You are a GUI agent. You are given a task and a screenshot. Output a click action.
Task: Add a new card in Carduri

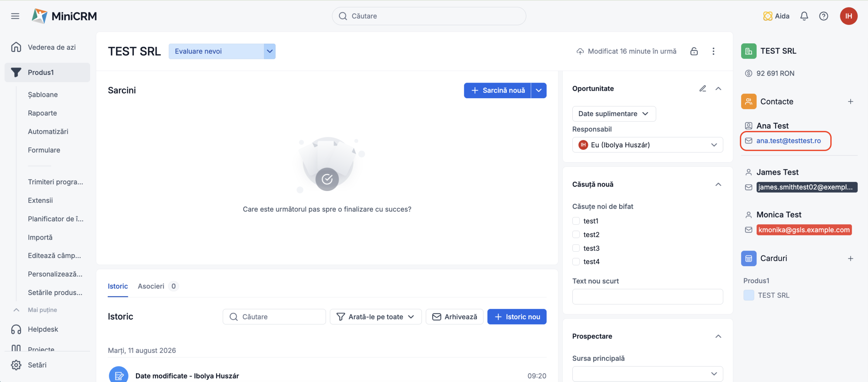click(x=850, y=259)
